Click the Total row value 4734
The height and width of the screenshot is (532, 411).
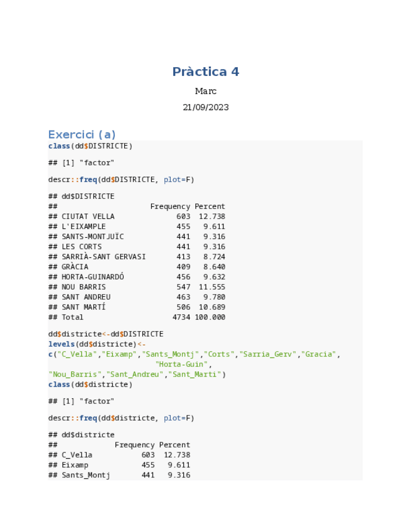coord(181,317)
